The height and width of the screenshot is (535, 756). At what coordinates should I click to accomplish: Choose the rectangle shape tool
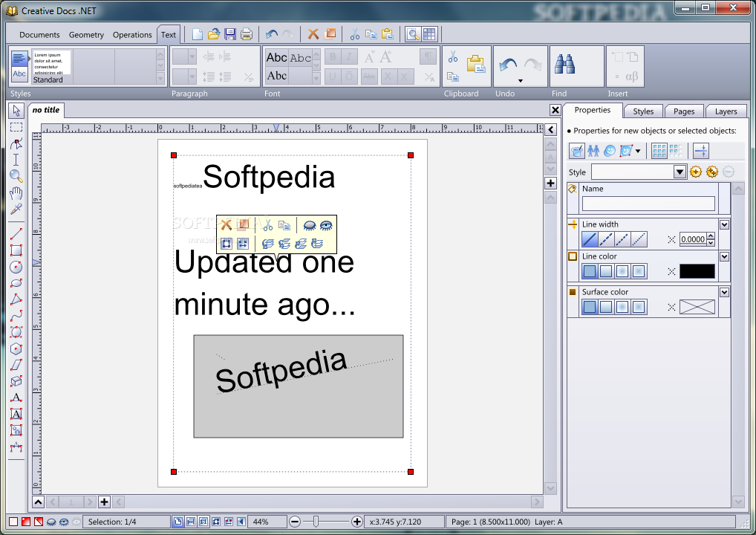16,250
